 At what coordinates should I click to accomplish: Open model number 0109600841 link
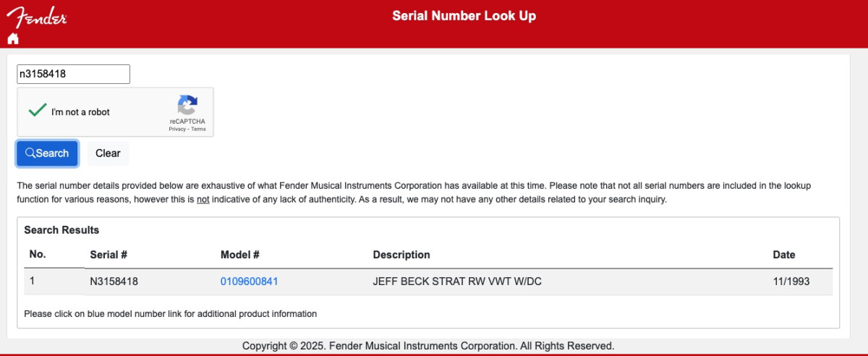(x=249, y=281)
